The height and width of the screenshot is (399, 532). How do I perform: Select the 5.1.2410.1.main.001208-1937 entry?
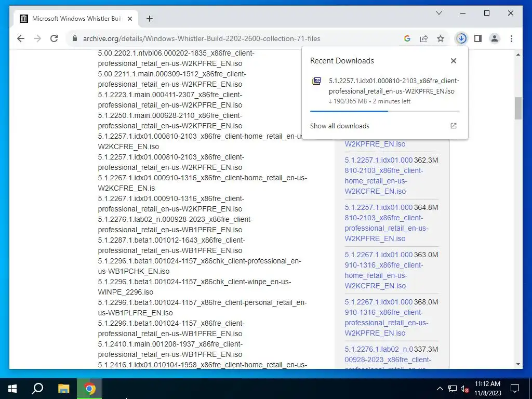point(170,349)
